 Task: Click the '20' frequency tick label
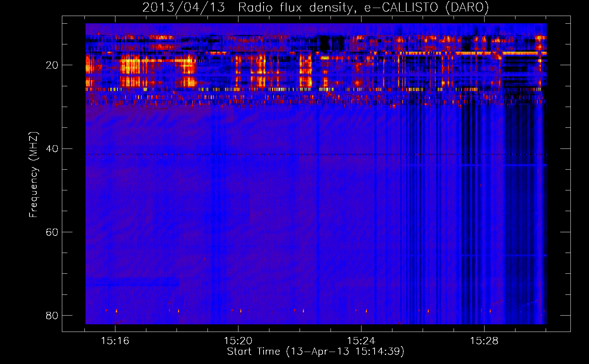pyautogui.click(x=52, y=65)
